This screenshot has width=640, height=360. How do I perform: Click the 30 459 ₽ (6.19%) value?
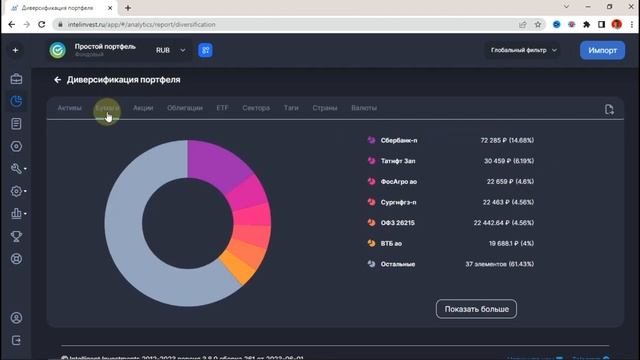pos(509,161)
